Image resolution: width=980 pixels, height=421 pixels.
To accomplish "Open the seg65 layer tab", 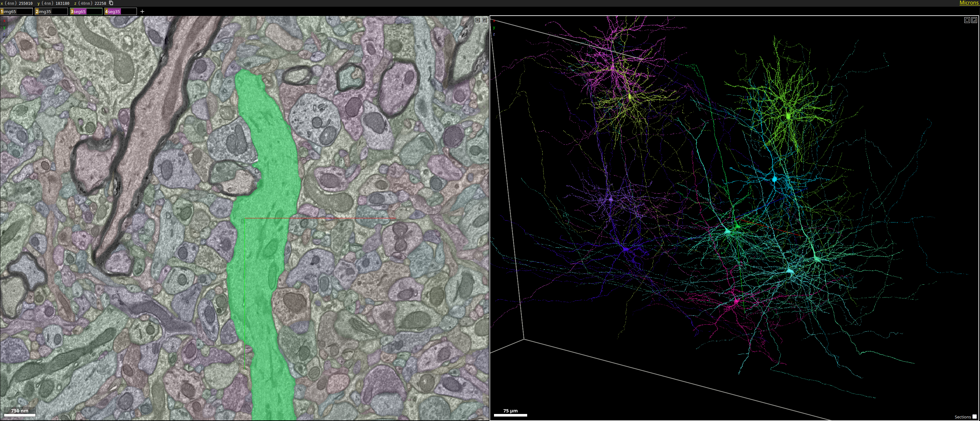I will click(x=81, y=11).
